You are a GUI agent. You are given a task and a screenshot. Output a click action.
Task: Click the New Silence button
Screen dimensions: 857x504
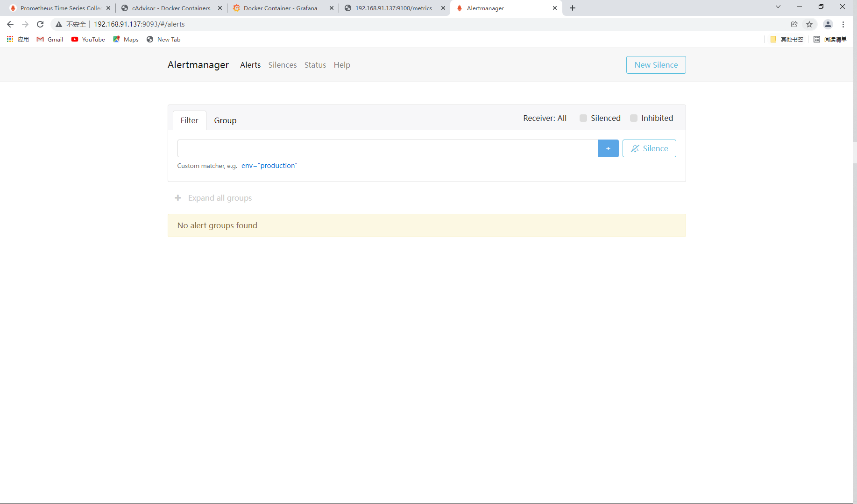pyautogui.click(x=656, y=65)
